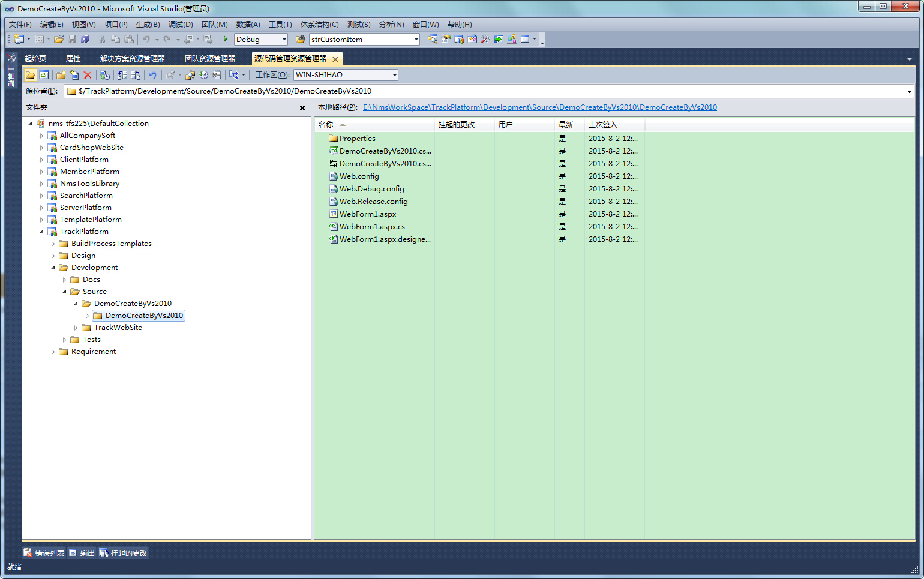Select the SearchPlatform tree item
The height and width of the screenshot is (579, 924).
tap(86, 196)
